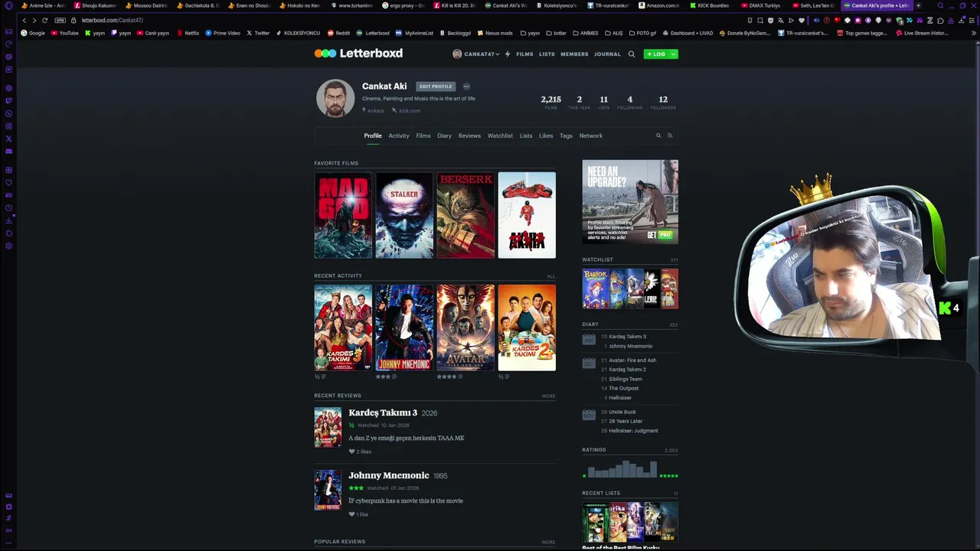The image size is (980, 551).
Task: Open a new browser tab with plus
Action: coord(918,5)
